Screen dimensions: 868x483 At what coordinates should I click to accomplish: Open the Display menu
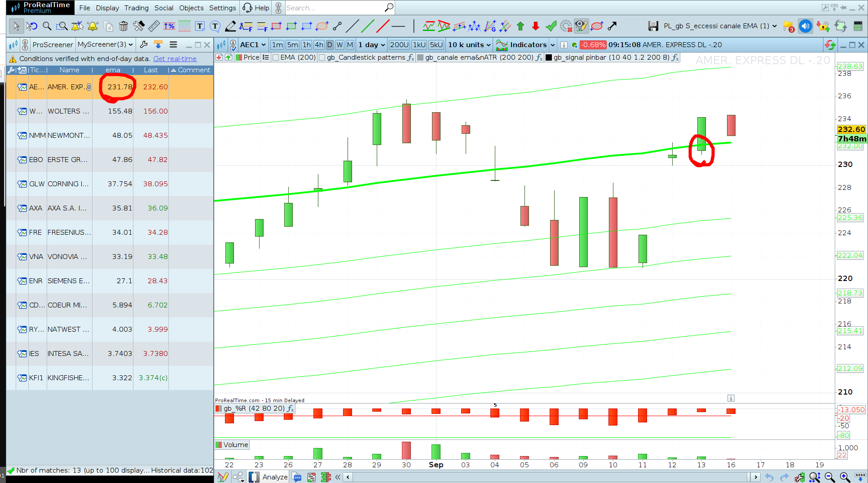[107, 8]
